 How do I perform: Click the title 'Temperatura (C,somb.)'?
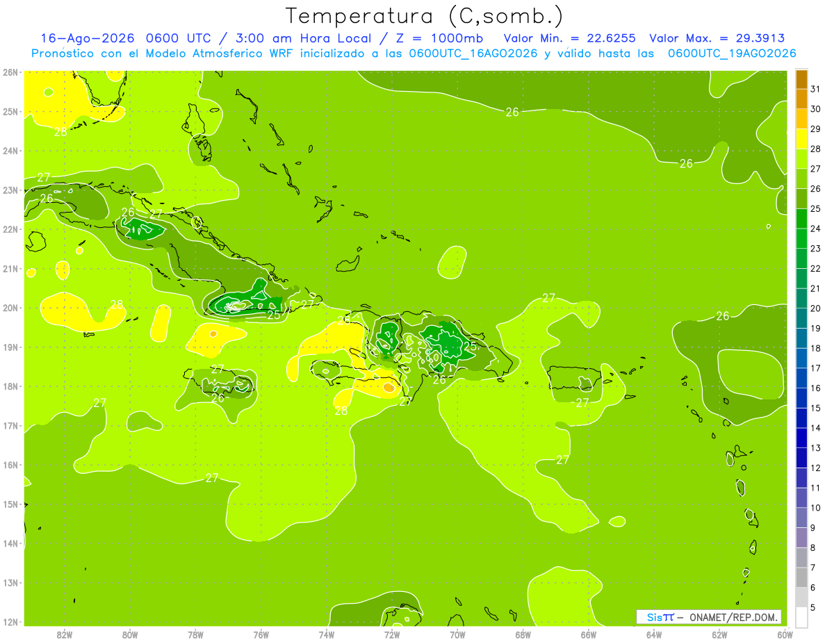coord(424,16)
